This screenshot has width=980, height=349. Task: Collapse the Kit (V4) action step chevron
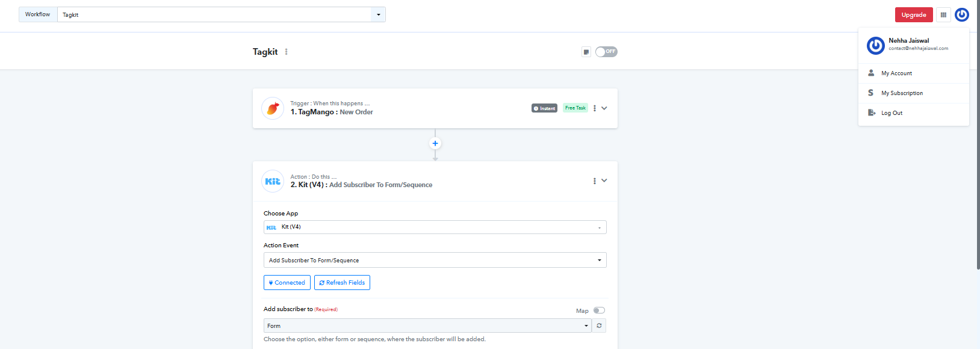point(604,181)
